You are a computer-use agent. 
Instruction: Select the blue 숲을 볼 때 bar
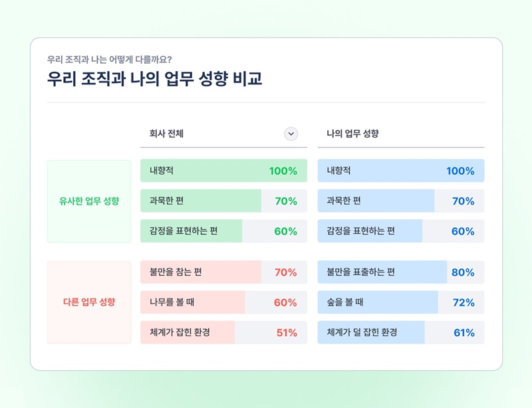pyautogui.click(x=400, y=302)
